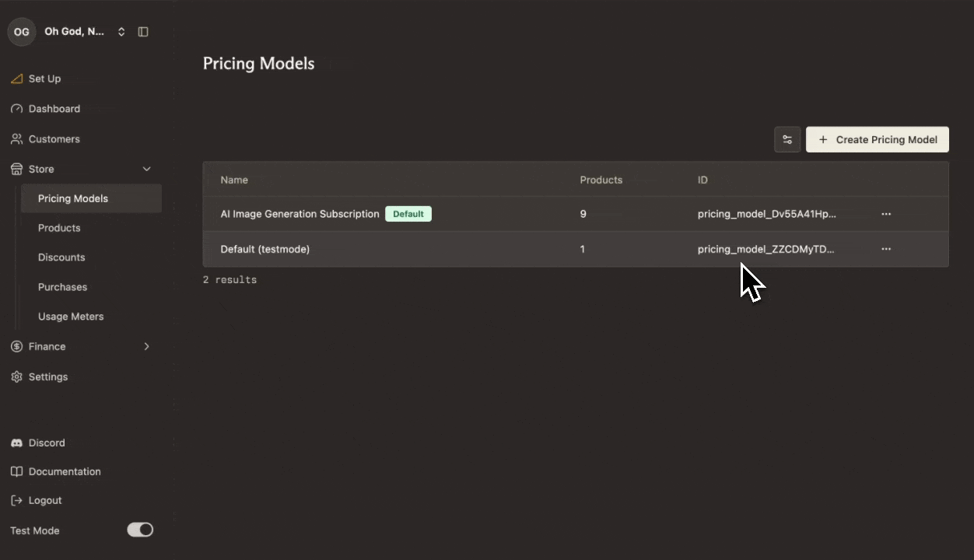The image size is (974, 560).
Task: Open Customers from the sidebar
Action: point(54,139)
